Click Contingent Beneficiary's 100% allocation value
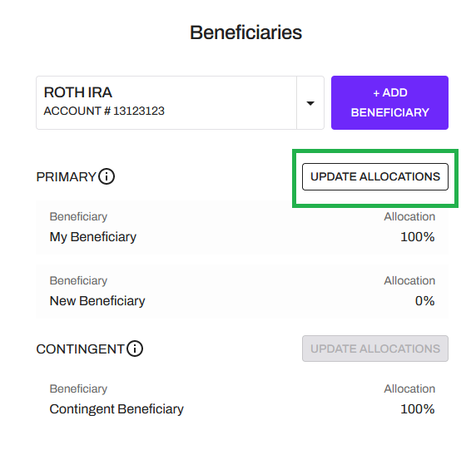Viewport: 476px width, 455px height. pos(418,409)
